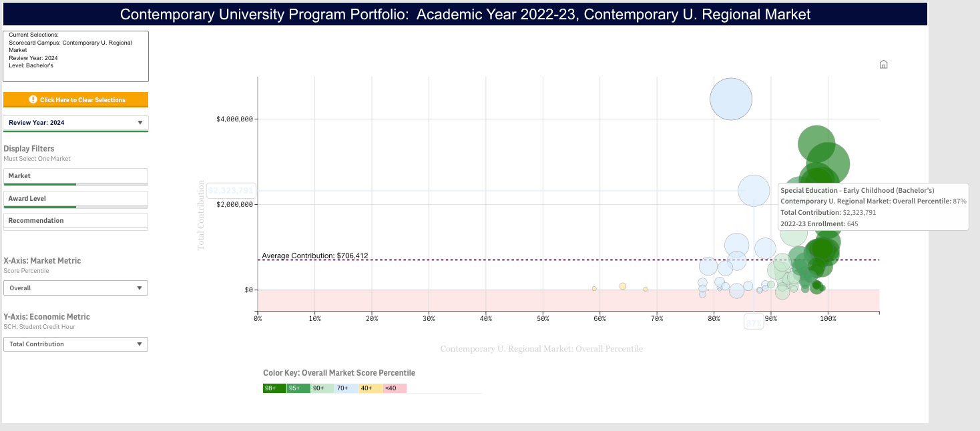The width and height of the screenshot is (980, 431).
Task: Click the Current Selections summary box
Action: click(75, 56)
